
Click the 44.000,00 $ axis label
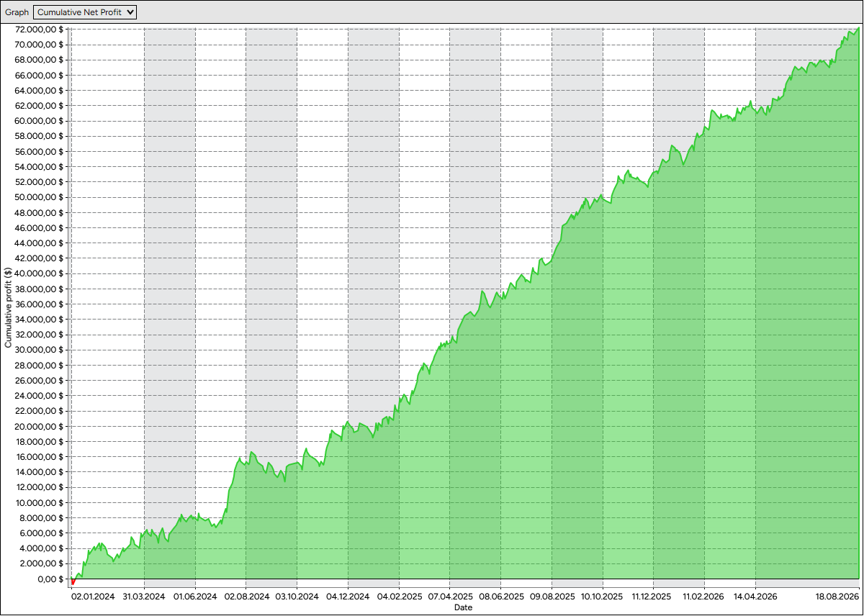(40, 243)
